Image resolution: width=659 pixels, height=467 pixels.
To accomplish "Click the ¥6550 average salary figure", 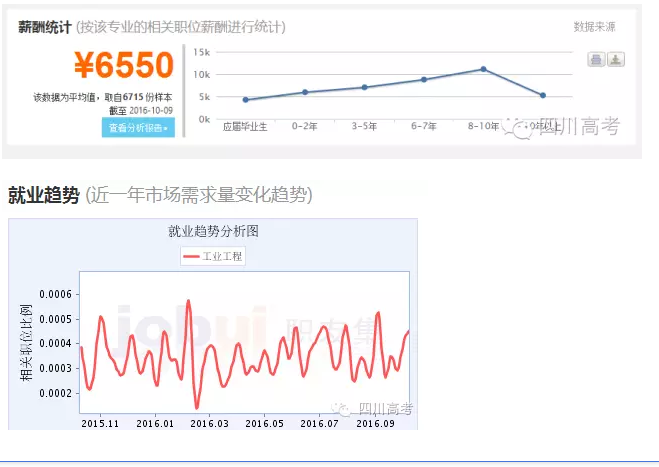I will [123, 66].
